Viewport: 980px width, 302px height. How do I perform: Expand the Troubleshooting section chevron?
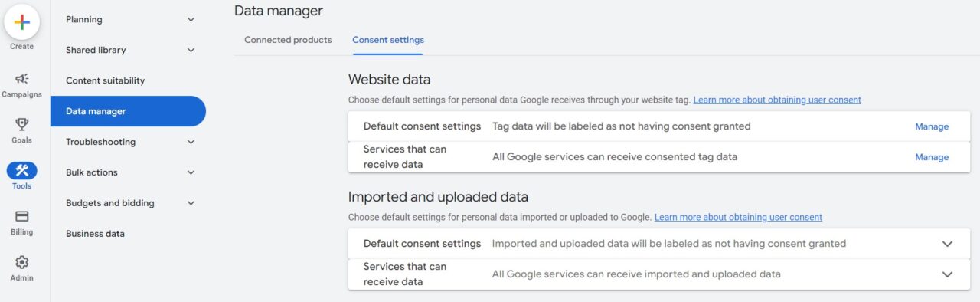191,142
